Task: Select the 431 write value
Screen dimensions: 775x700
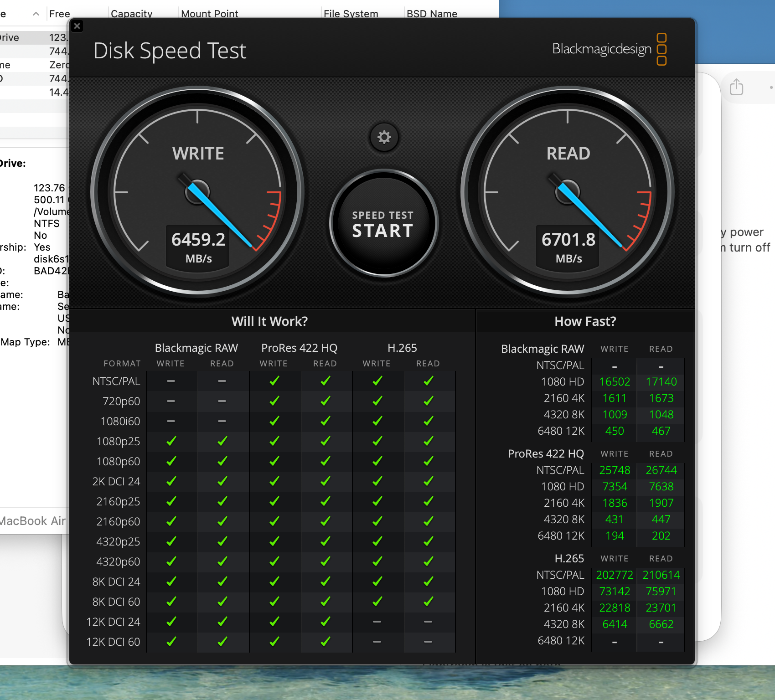Action: 615,520
